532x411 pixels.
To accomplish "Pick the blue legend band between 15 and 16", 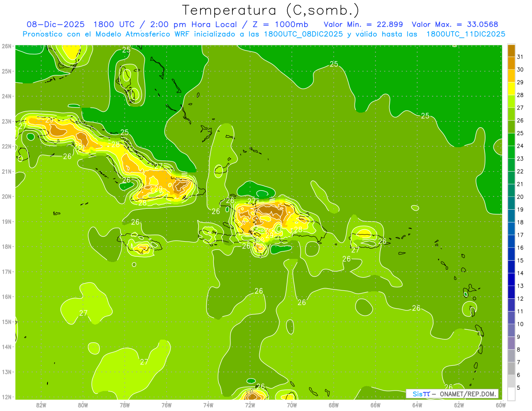I will (x=511, y=254).
